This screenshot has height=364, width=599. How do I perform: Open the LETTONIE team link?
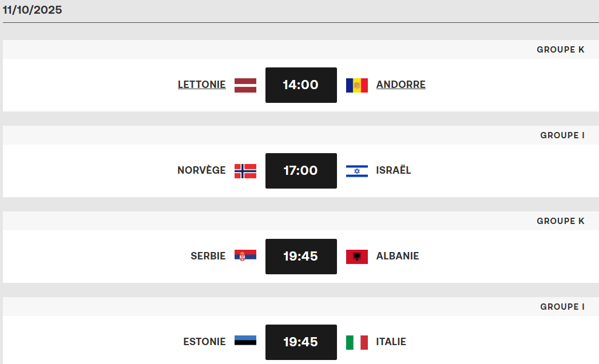(202, 85)
